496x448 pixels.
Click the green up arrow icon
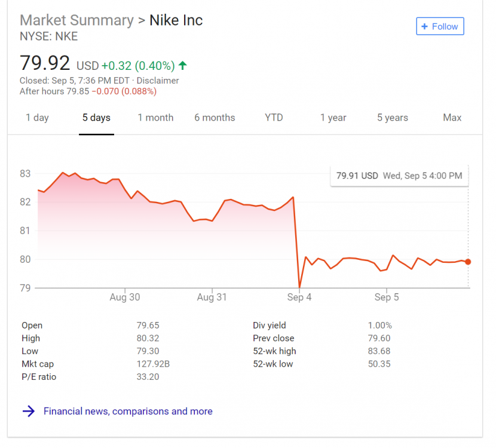tap(182, 66)
